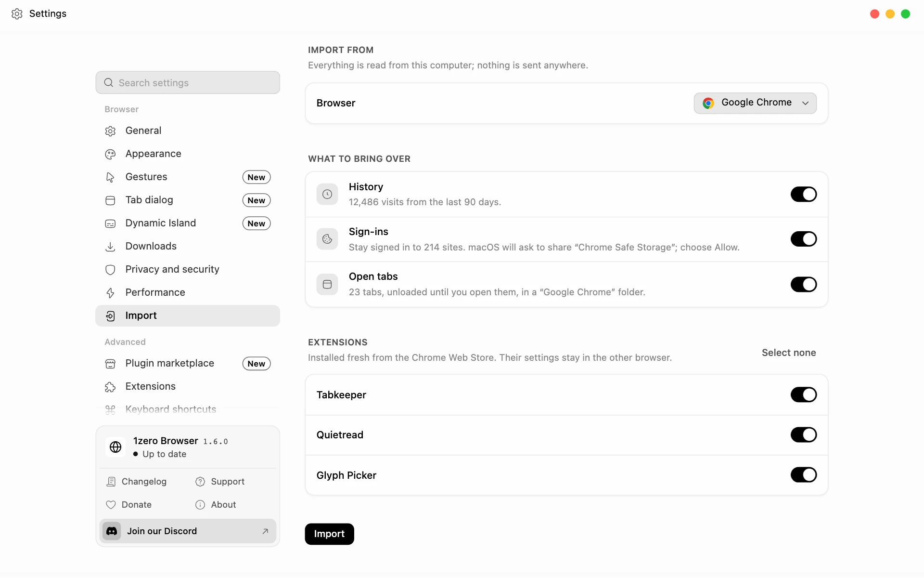Click the New badge beside Plugin marketplace
This screenshot has height=578, width=924.
(x=257, y=364)
